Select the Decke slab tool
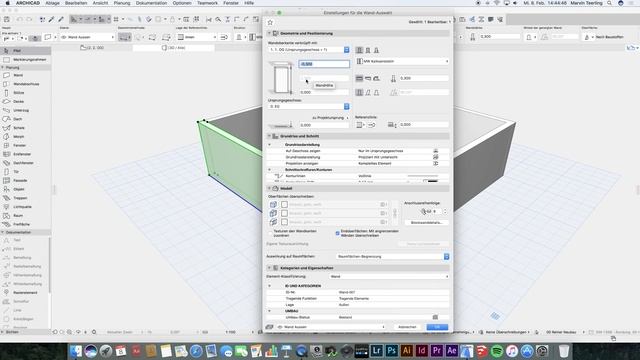This screenshot has height=360, width=640. click(25, 102)
